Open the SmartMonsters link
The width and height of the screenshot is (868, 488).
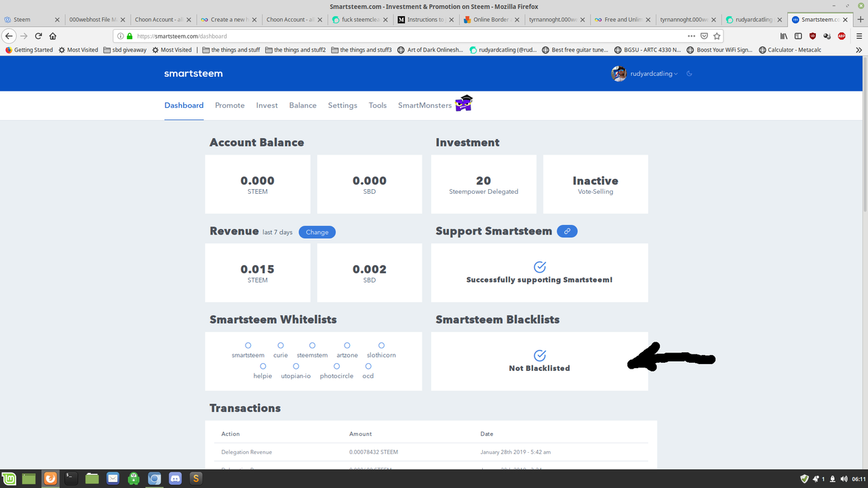coord(425,105)
